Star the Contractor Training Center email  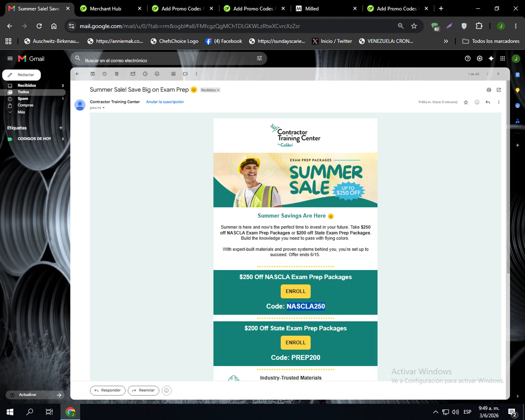click(466, 102)
